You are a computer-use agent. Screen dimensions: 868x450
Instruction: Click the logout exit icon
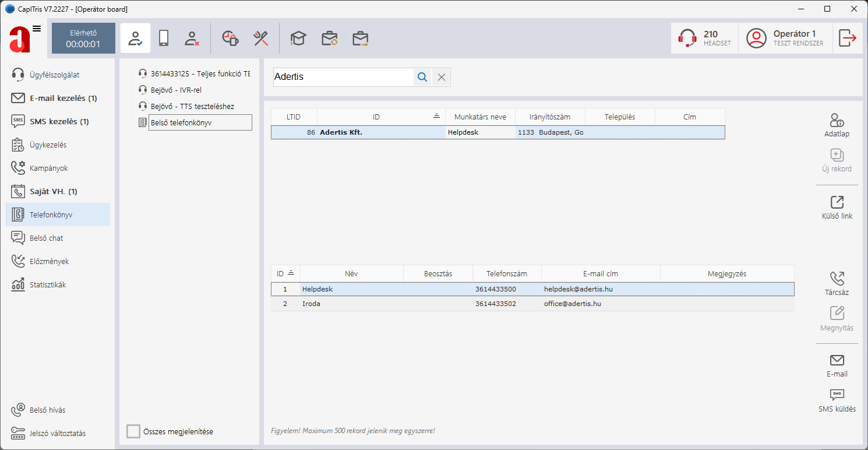click(x=847, y=38)
